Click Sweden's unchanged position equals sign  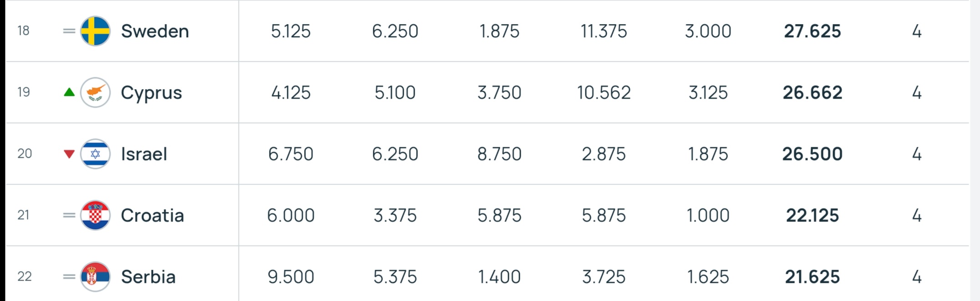69,31
